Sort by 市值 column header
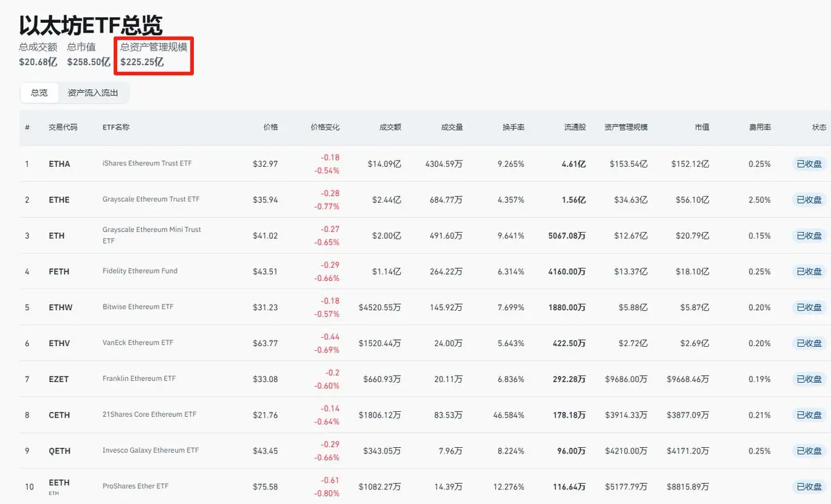 pyautogui.click(x=702, y=127)
